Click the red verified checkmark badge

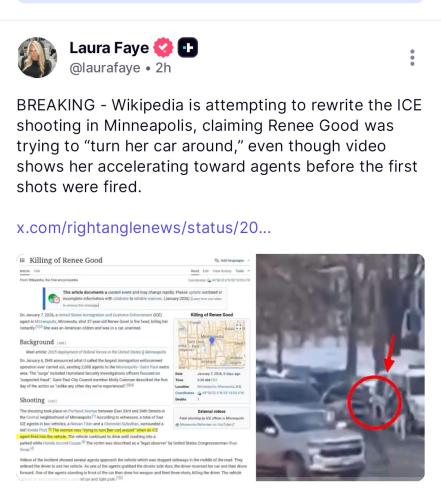click(163, 48)
